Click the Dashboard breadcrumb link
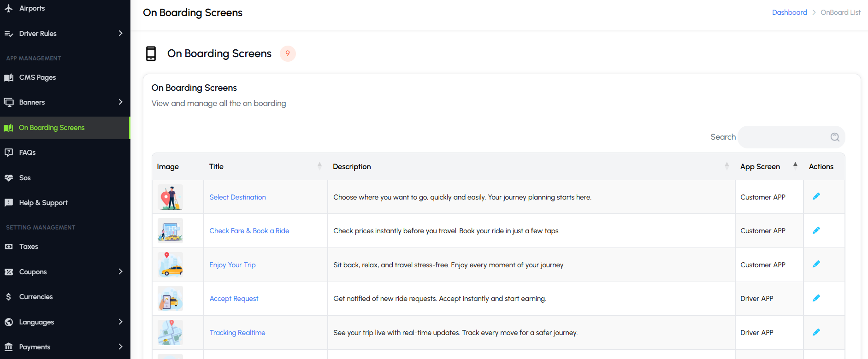 tap(789, 12)
